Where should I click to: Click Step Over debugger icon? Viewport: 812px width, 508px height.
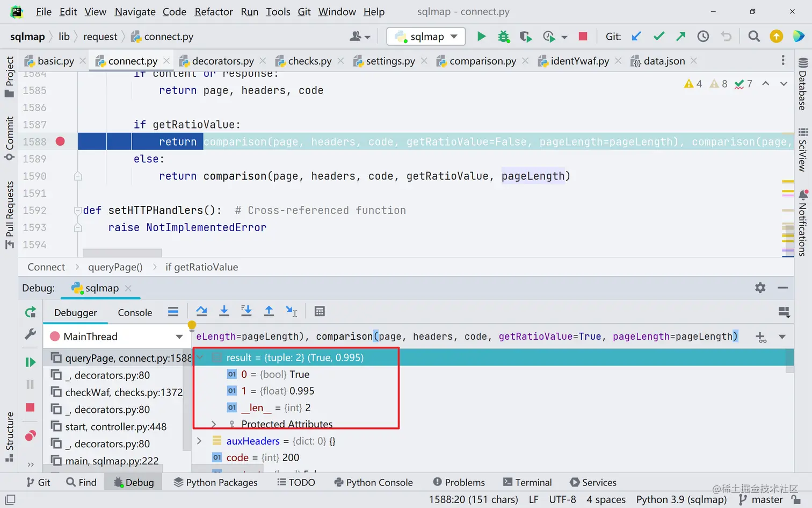(201, 311)
